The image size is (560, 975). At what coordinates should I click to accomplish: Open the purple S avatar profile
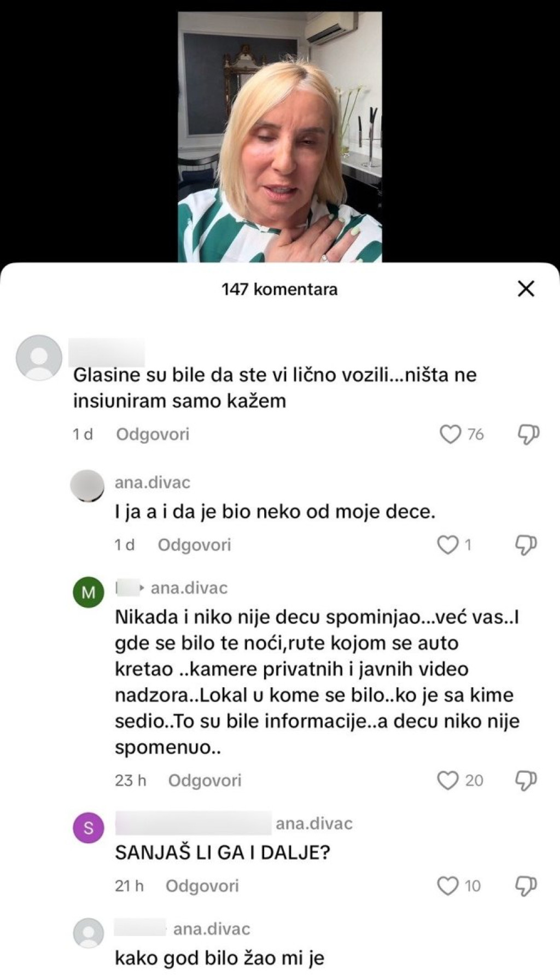coord(88,828)
